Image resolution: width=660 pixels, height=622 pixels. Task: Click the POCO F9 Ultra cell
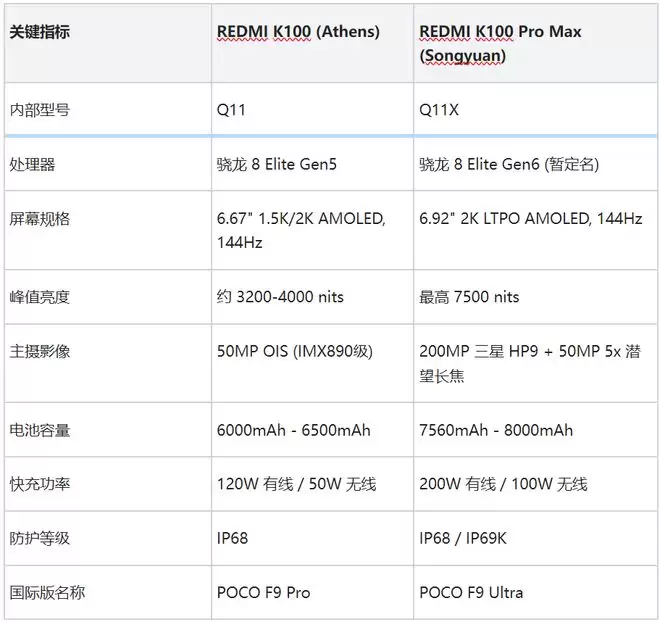(x=471, y=592)
